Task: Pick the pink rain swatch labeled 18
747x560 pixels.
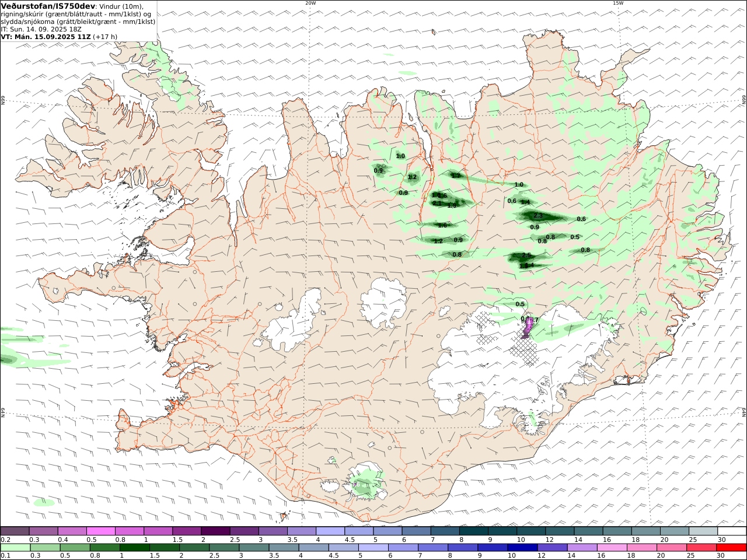Action: [642, 548]
